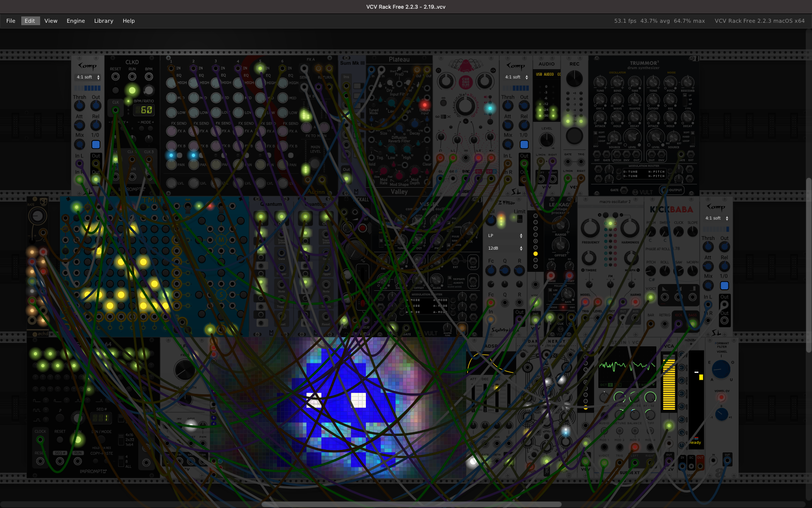Viewport: 812px width, 508px height.
Task: Click the Trummor noise RESCOMB knob
Action: tap(687, 82)
